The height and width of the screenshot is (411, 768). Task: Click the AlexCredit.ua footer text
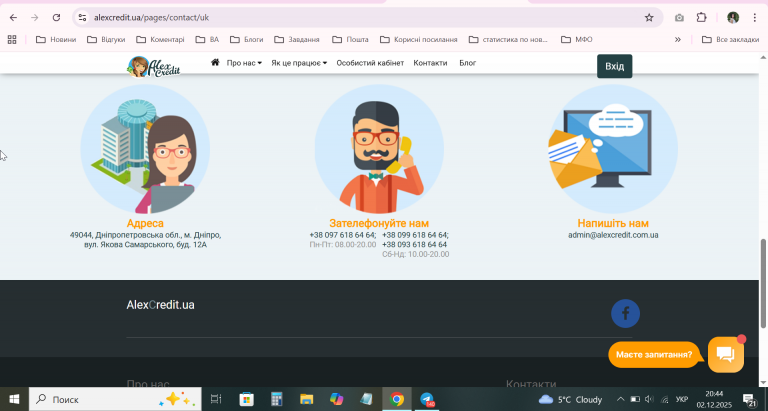click(x=160, y=305)
